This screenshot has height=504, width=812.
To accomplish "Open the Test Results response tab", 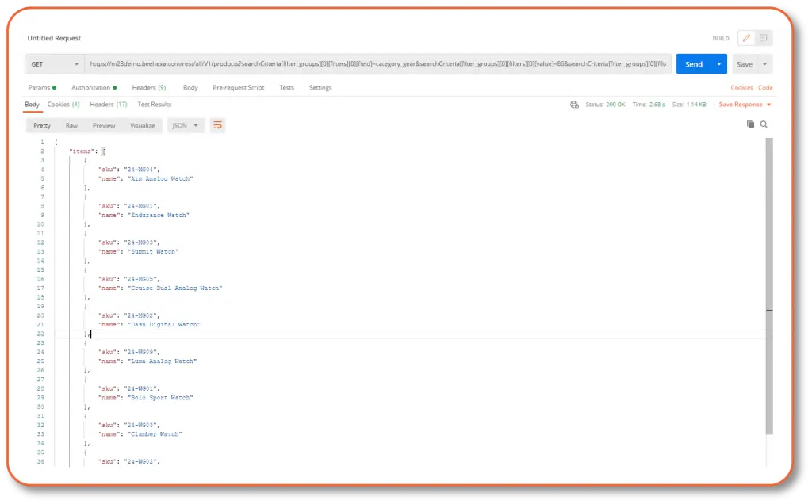I will [154, 104].
